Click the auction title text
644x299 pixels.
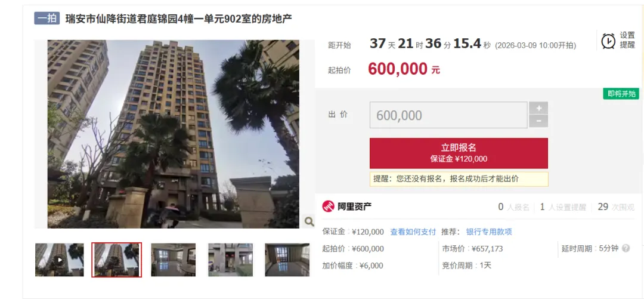(179, 19)
